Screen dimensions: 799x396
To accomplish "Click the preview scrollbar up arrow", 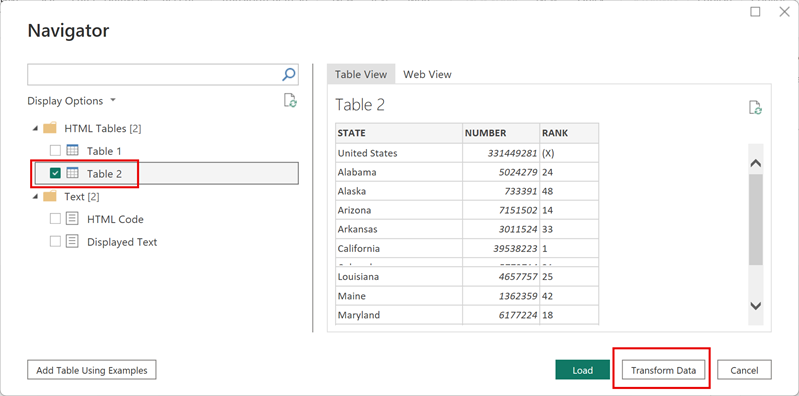I will click(756, 164).
